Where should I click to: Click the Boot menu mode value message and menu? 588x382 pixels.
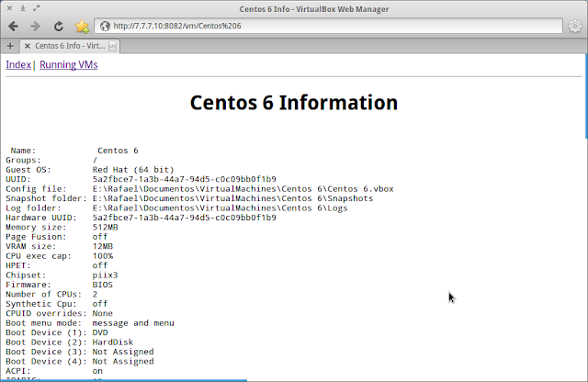coord(133,323)
